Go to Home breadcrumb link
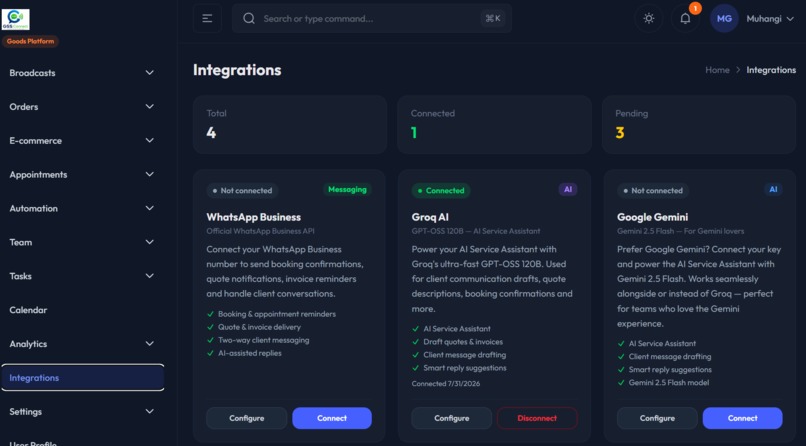The width and height of the screenshot is (806, 446). point(717,70)
